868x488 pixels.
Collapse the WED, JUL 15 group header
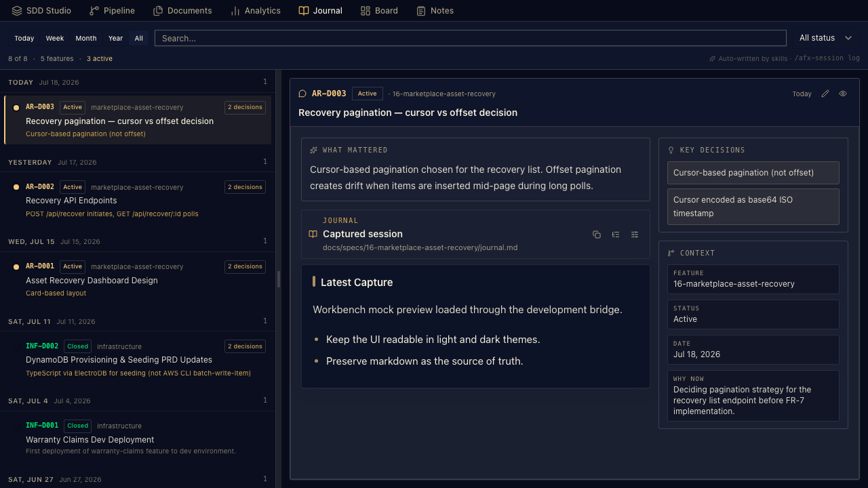pos(138,241)
